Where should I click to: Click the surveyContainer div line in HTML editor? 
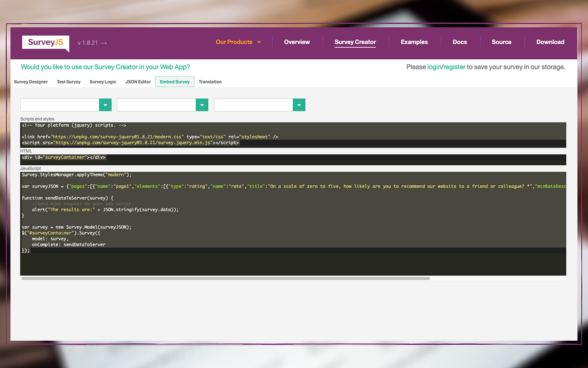pyautogui.click(x=63, y=157)
